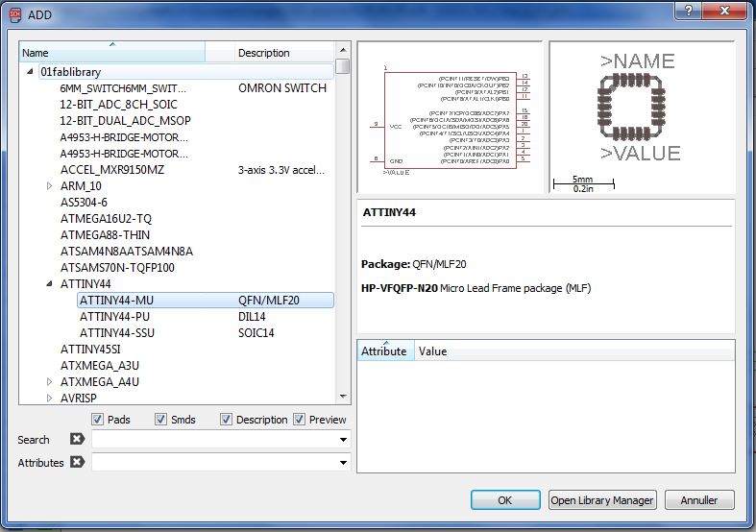
Task: Click the SOIC14 package description
Action: click(x=256, y=333)
